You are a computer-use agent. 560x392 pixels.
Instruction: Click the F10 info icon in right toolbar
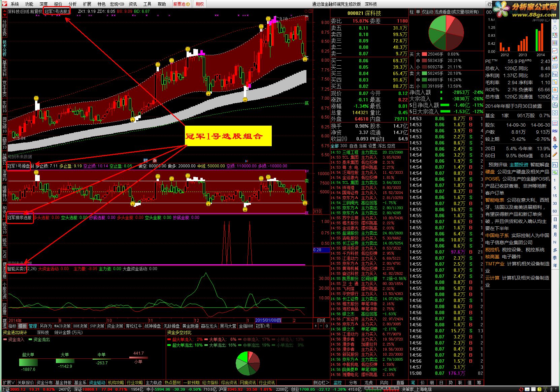pyautogui.click(x=555, y=74)
